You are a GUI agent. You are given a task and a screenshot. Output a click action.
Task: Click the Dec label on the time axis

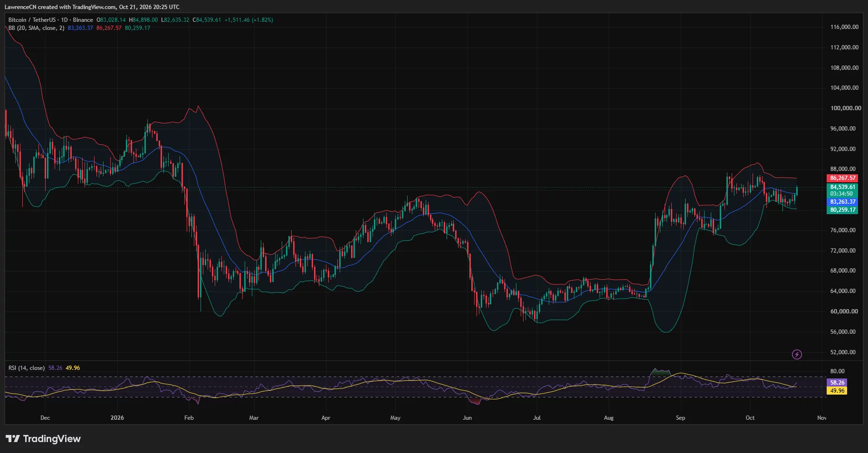45,418
